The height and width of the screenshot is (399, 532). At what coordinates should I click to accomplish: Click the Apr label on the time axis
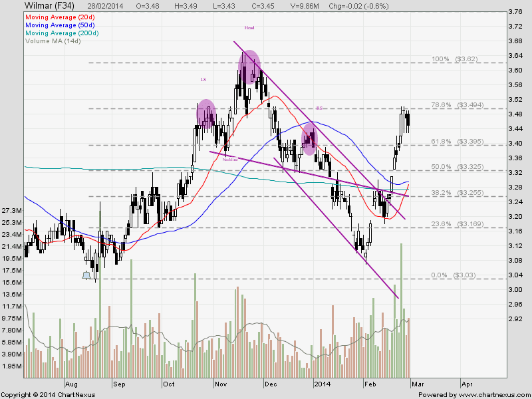point(467,384)
